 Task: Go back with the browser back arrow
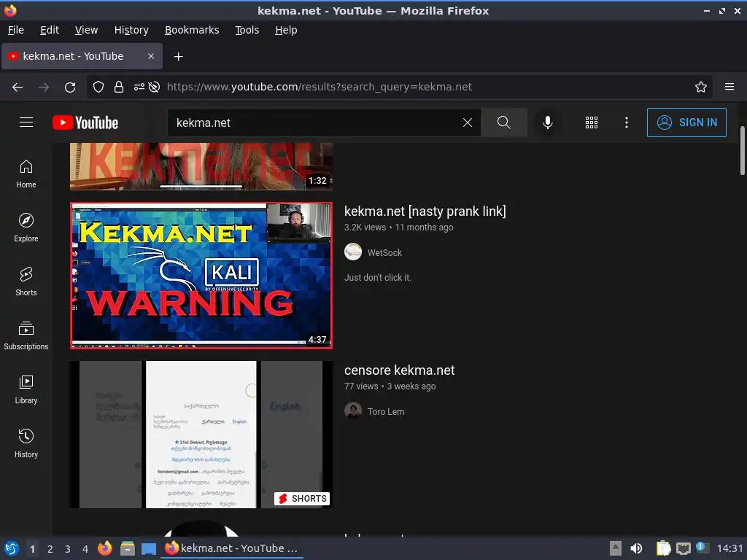(18, 87)
